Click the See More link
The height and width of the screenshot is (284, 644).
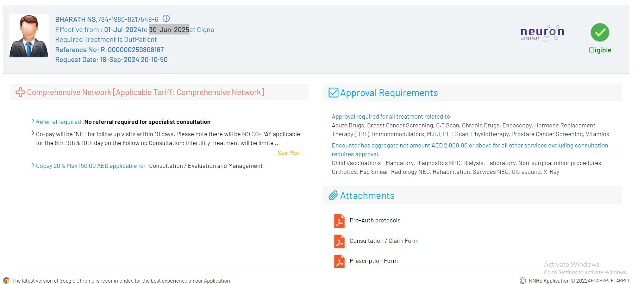tap(289, 153)
